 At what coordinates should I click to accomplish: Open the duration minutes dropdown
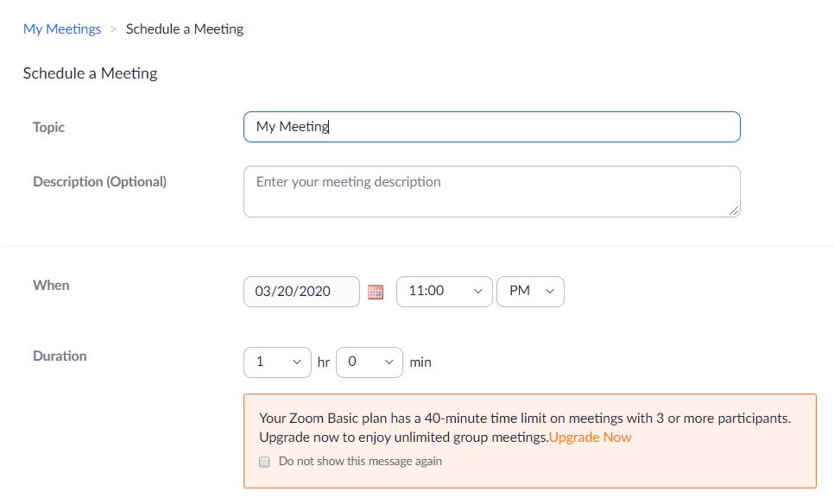pos(370,362)
